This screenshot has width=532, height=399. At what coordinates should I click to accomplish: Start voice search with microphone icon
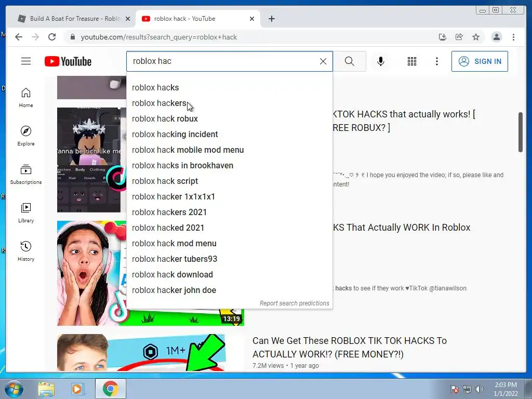pyautogui.click(x=381, y=61)
